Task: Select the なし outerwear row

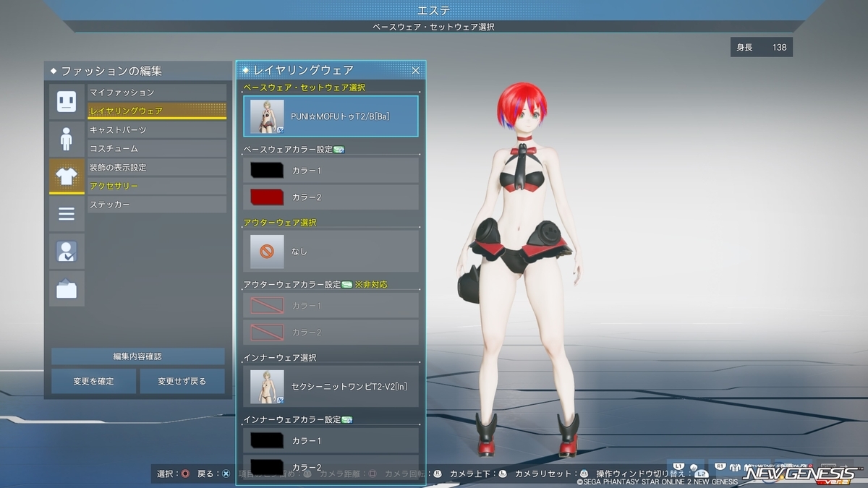Action: tap(331, 252)
